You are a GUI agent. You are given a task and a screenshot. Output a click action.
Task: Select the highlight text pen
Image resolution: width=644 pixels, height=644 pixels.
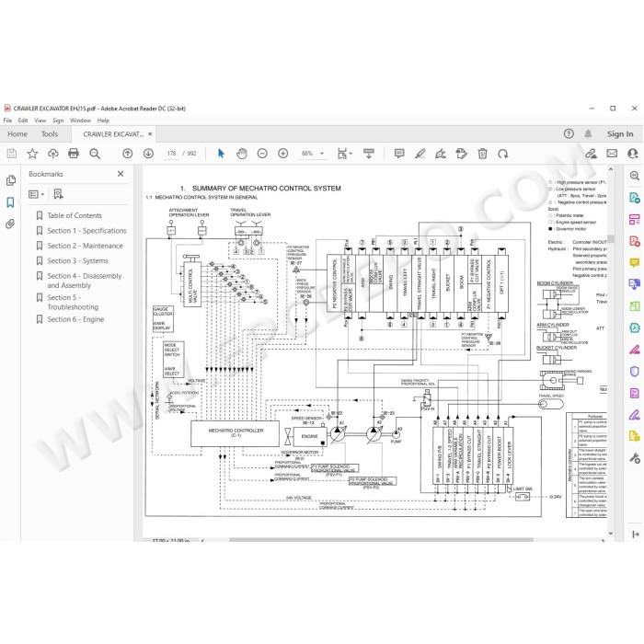click(x=420, y=154)
